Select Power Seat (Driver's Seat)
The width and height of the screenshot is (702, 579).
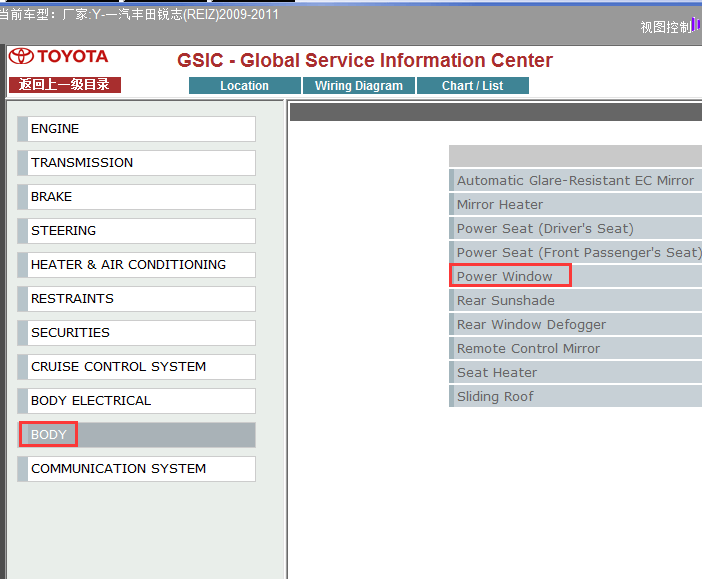(x=575, y=228)
